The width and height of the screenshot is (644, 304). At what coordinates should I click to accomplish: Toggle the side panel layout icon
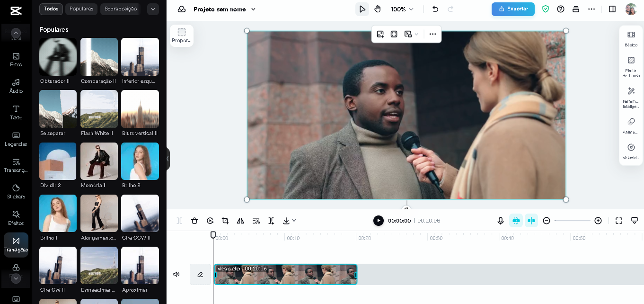[612, 9]
